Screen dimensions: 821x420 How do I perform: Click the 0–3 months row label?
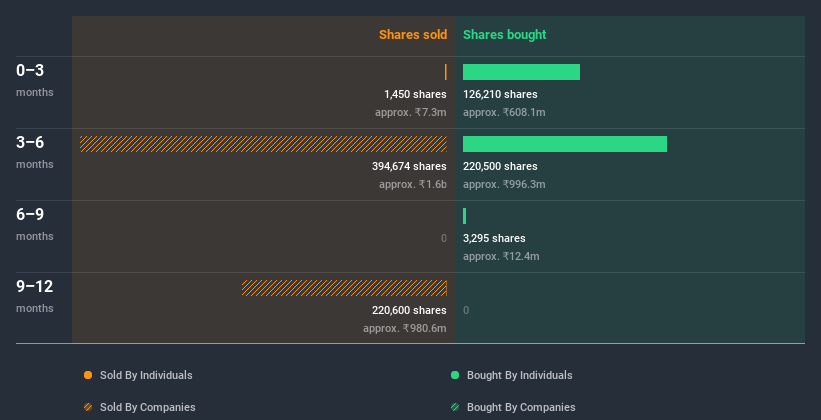[35, 80]
